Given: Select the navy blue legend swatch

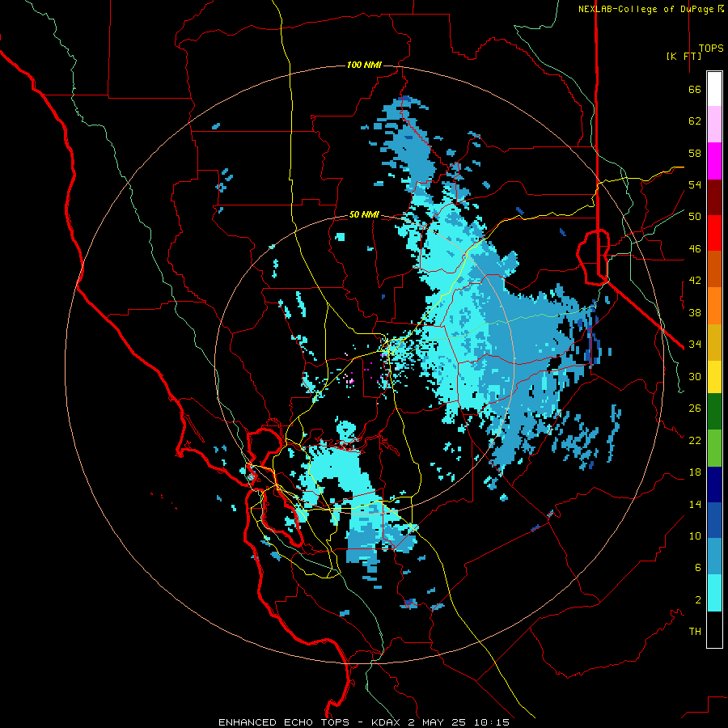Looking at the screenshot, I should [x=714, y=485].
